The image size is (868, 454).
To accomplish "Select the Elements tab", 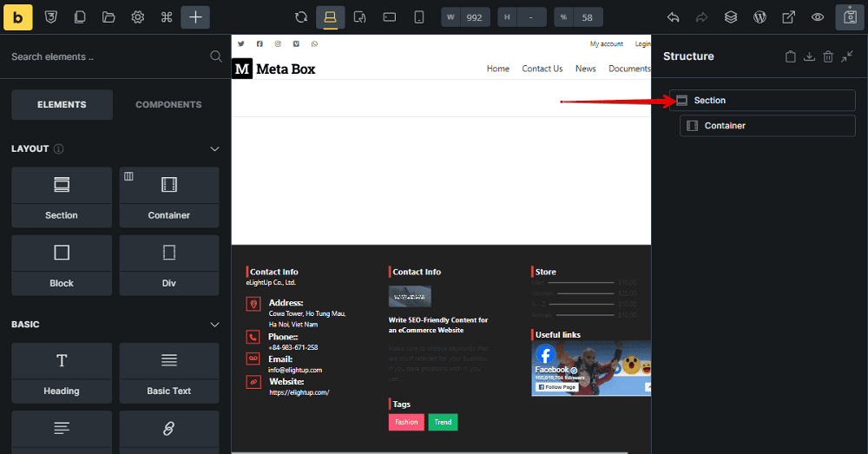I will [62, 104].
